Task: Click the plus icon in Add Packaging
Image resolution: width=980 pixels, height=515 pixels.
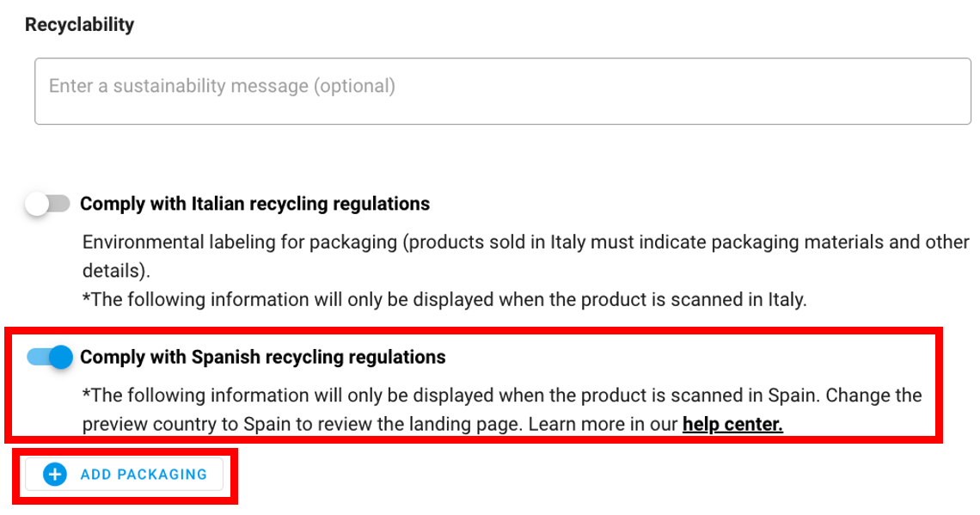Action: [55, 474]
